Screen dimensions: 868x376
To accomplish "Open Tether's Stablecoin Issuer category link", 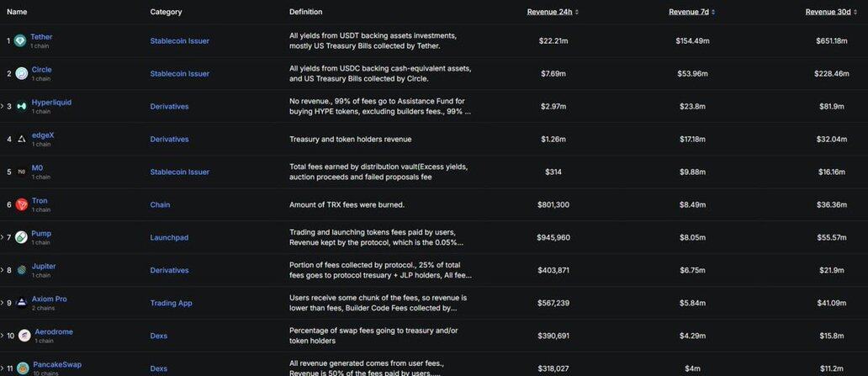I will (179, 41).
